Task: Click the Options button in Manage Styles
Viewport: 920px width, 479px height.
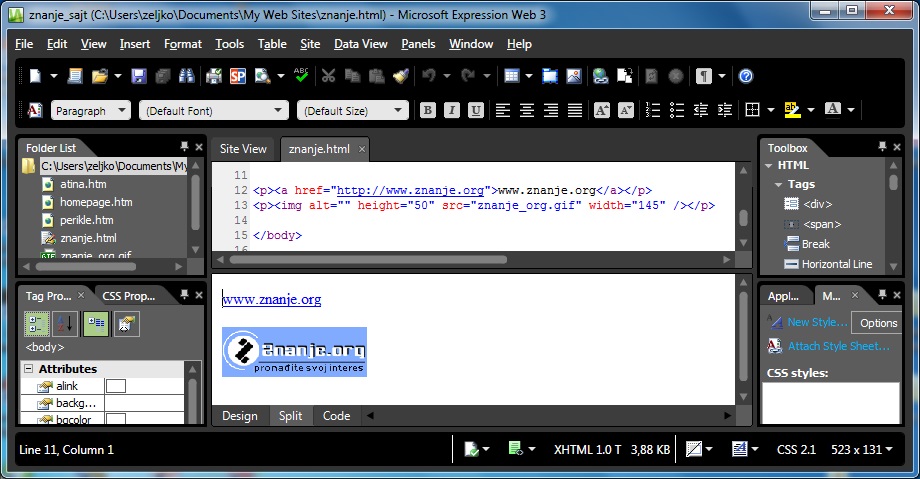Action: point(878,323)
